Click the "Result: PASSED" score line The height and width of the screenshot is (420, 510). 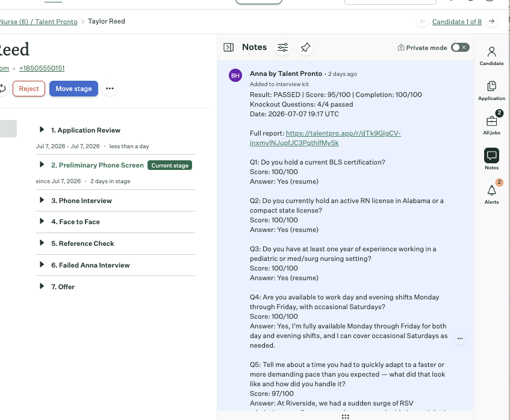[335, 95]
